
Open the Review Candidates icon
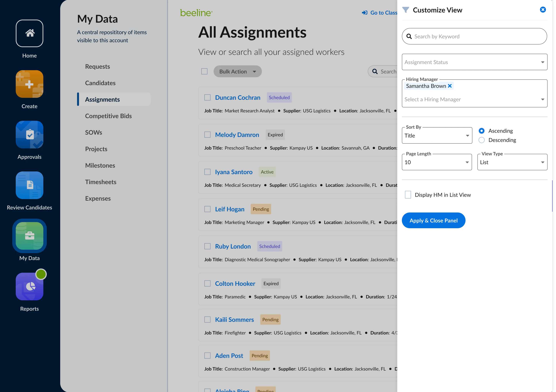(30, 185)
